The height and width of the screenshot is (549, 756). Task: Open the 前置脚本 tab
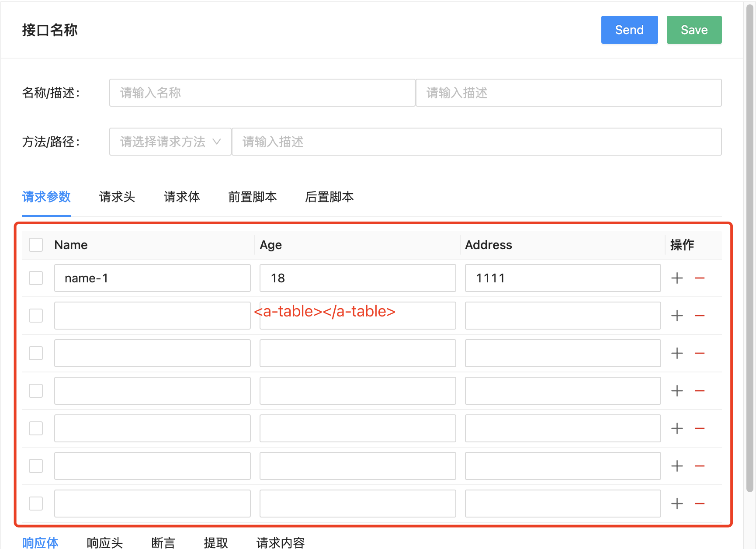(253, 197)
